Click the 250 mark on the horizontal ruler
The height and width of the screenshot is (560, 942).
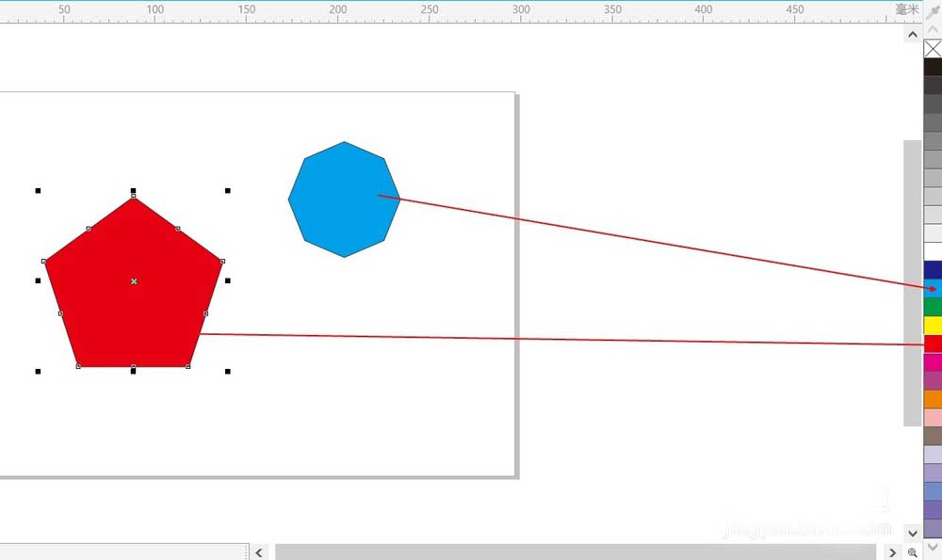coord(429,9)
